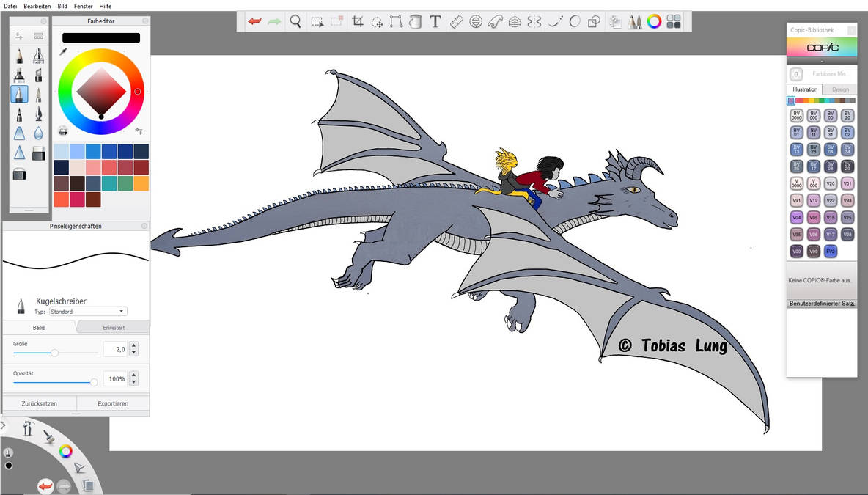Open the Copic library icon at toolbar's right end
The height and width of the screenshot is (495, 868).
click(674, 22)
